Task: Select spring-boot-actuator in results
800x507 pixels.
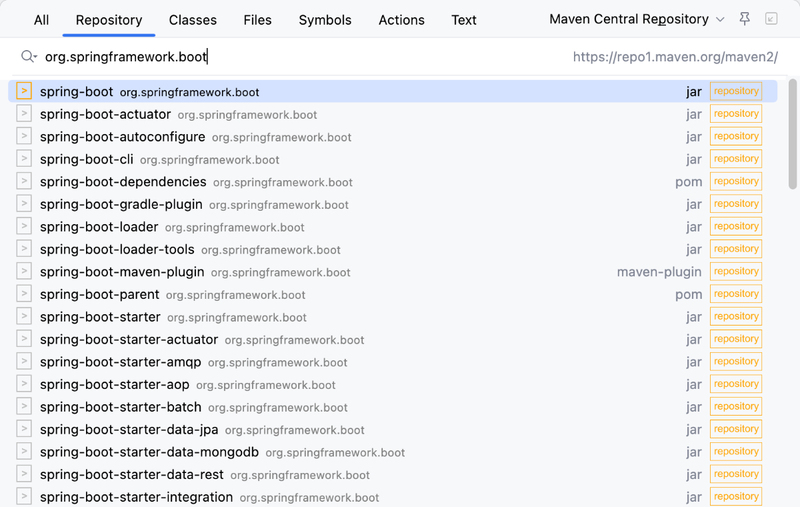Action: coord(106,114)
